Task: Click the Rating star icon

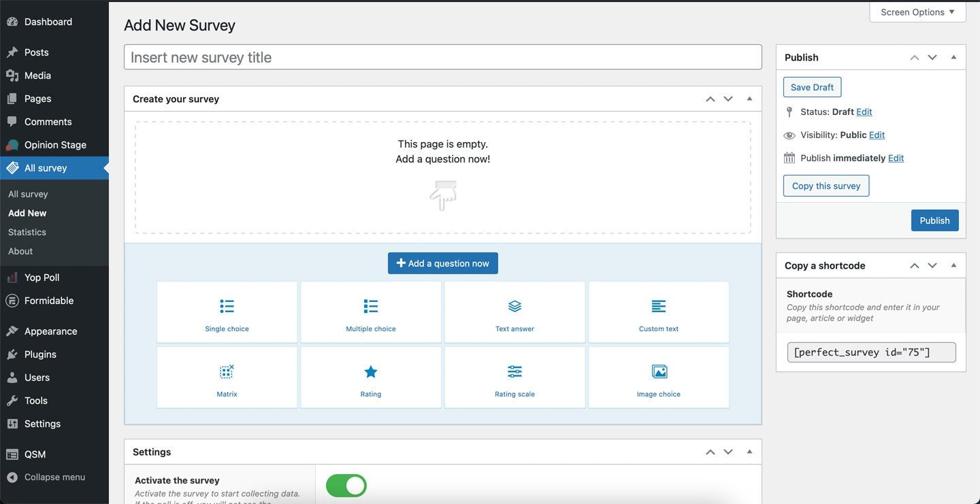Action: [370, 371]
